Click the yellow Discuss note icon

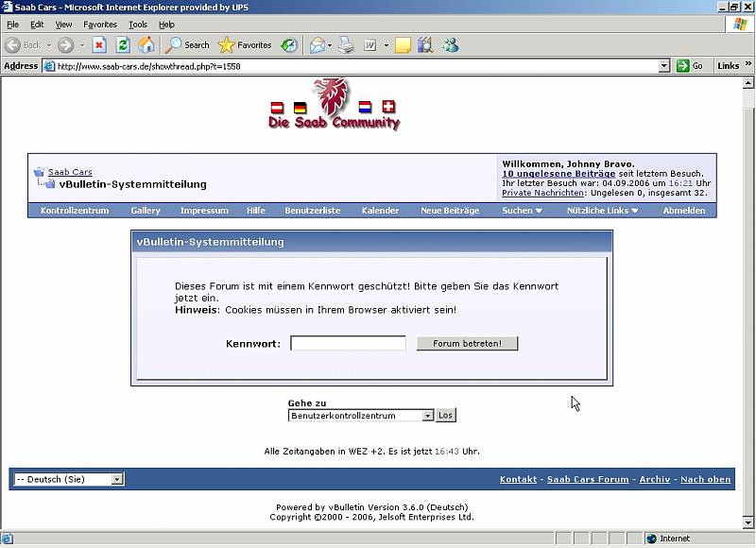click(x=403, y=45)
